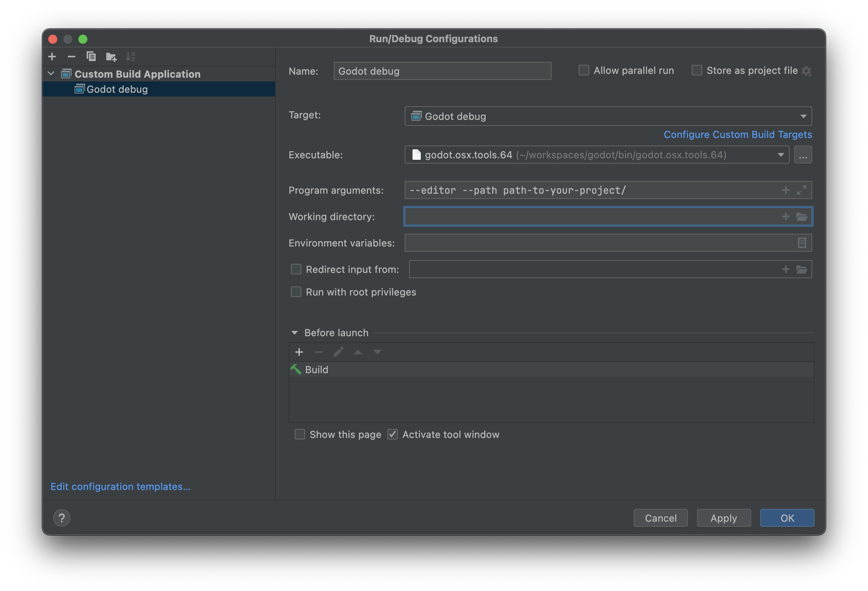Sort configurations alphabetically
This screenshot has width=868, height=591.
[x=131, y=57]
